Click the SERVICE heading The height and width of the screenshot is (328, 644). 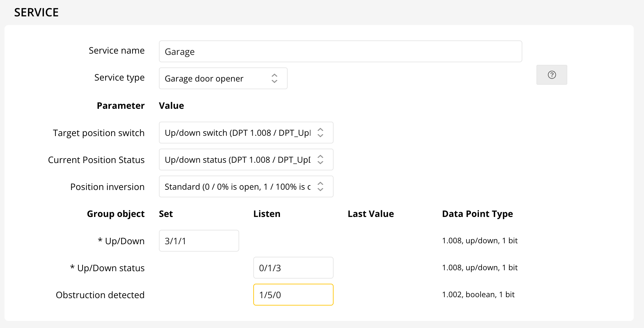click(36, 12)
